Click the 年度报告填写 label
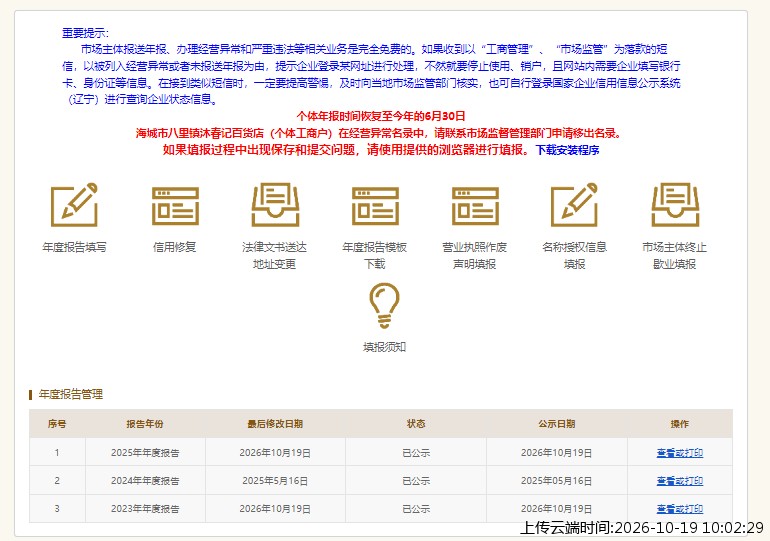770x541 pixels. (75, 247)
